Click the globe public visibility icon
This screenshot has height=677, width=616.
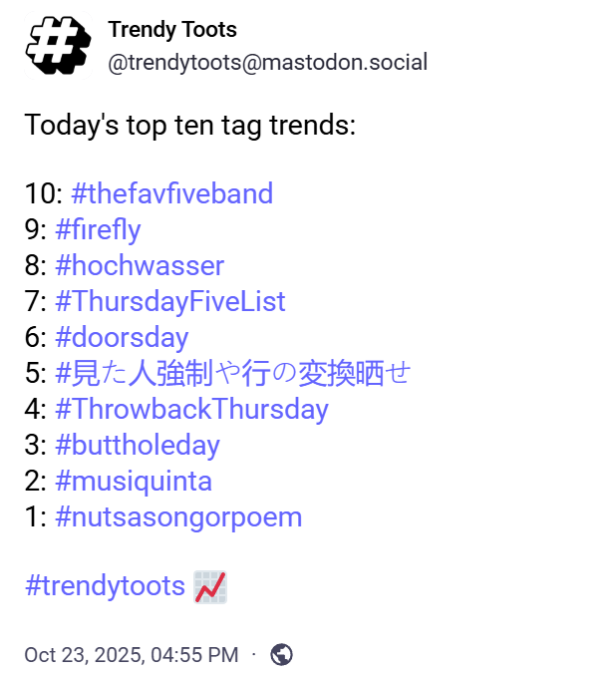(x=282, y=654)
